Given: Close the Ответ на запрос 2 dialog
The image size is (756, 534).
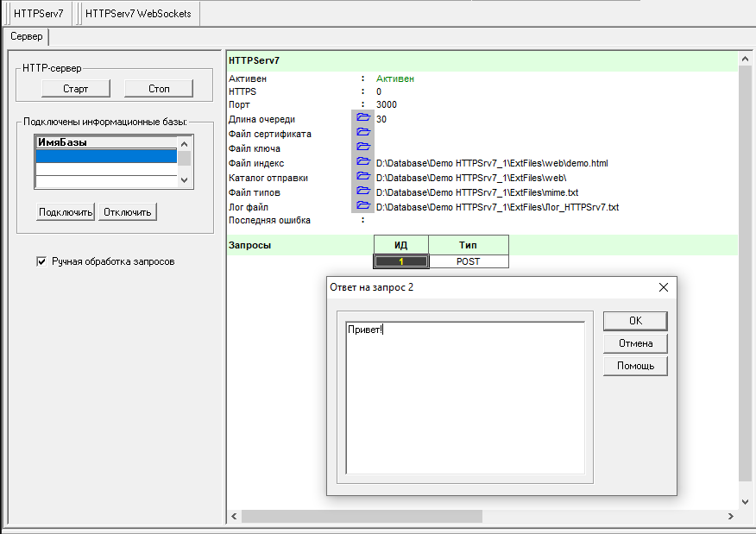Looking at the screenshot, I should pos(663,287).
